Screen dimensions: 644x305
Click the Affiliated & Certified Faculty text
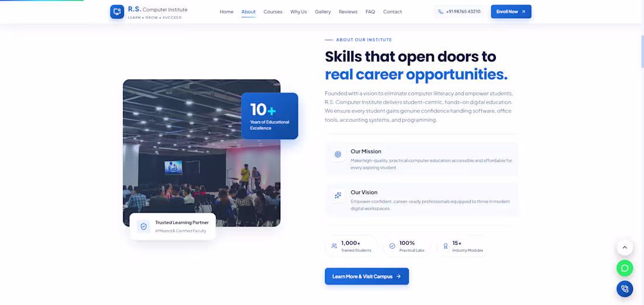coord(181,231)
